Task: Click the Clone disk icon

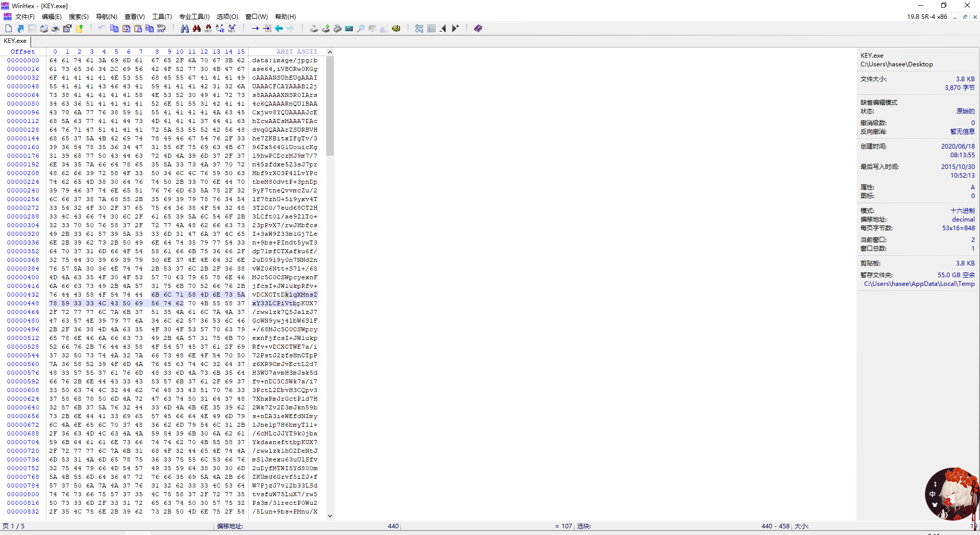Action: [x=326, y=29]
